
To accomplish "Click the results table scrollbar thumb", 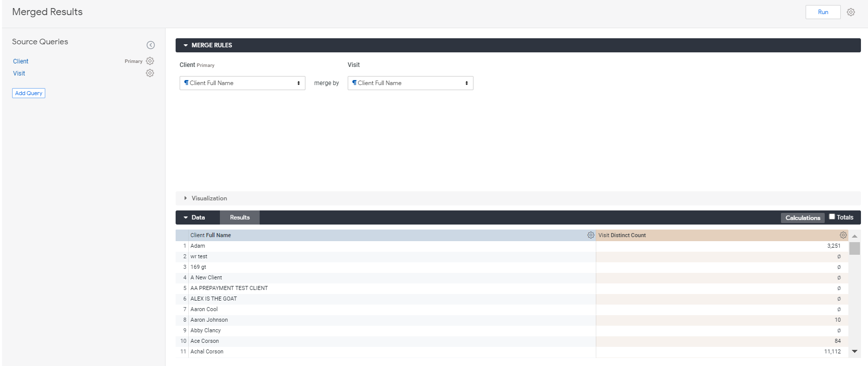I will 854,249.
